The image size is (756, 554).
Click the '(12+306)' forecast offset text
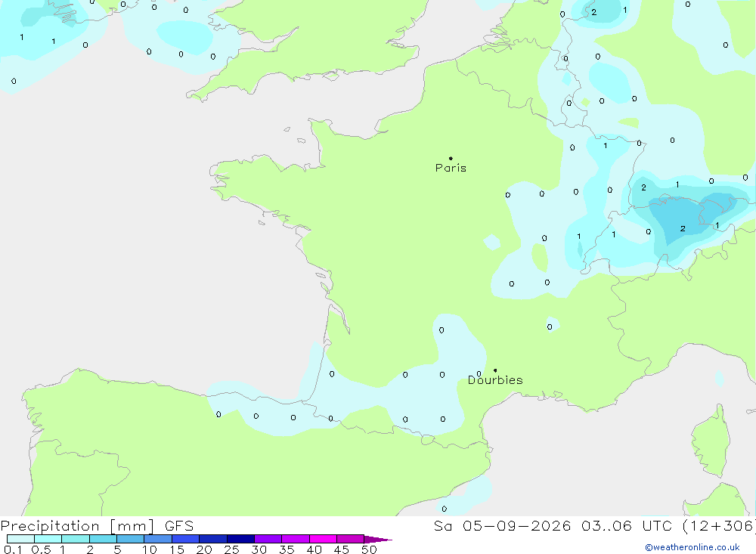click(x=719, y=526)
